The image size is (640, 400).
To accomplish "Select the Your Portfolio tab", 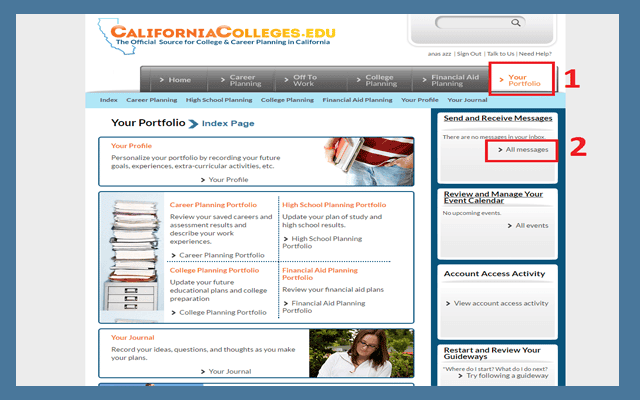I will click(x=520, y=80).
